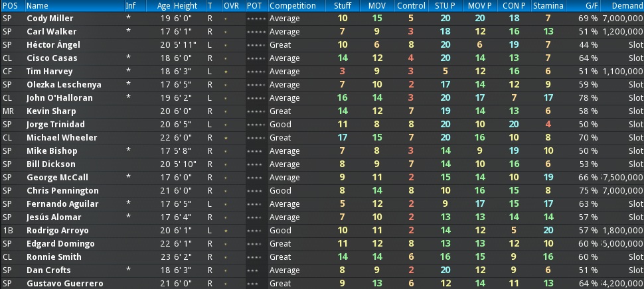Click Héctor Ángel's potential stars

click(x=256, y=45)
